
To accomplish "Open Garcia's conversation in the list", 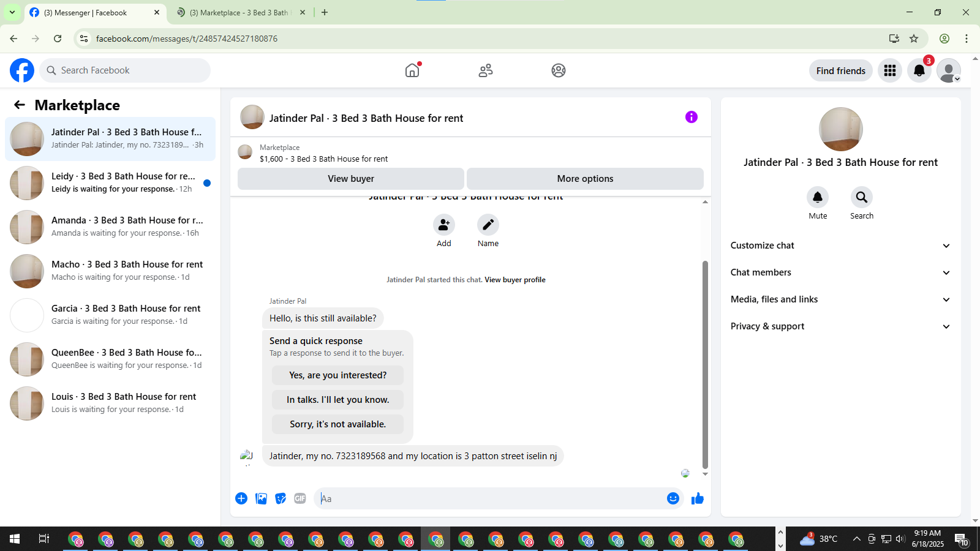I will pos(110,315).
